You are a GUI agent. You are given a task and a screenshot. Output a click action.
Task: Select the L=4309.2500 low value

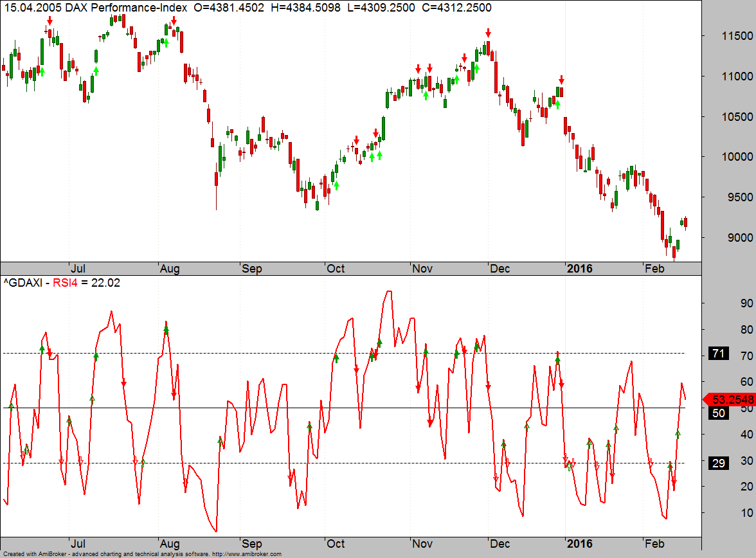click(x=381, y=8)
